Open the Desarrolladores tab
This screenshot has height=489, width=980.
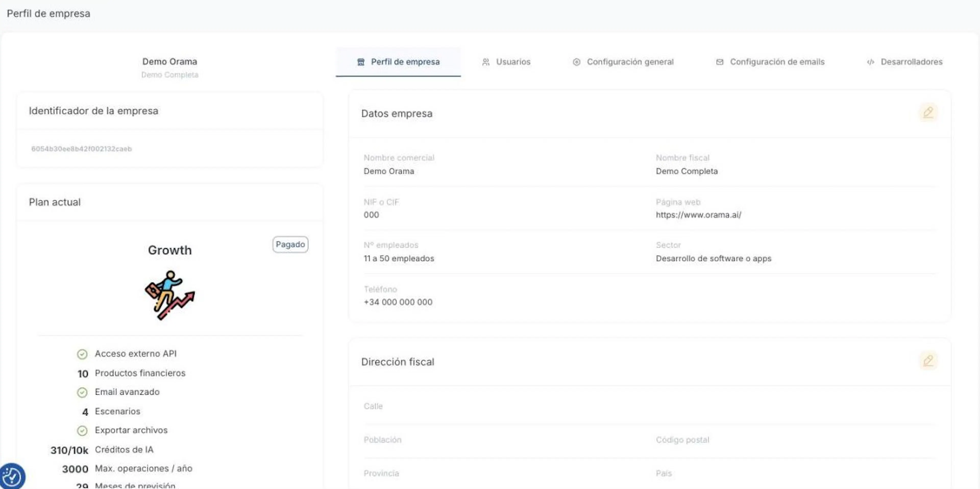pos(905,62)
